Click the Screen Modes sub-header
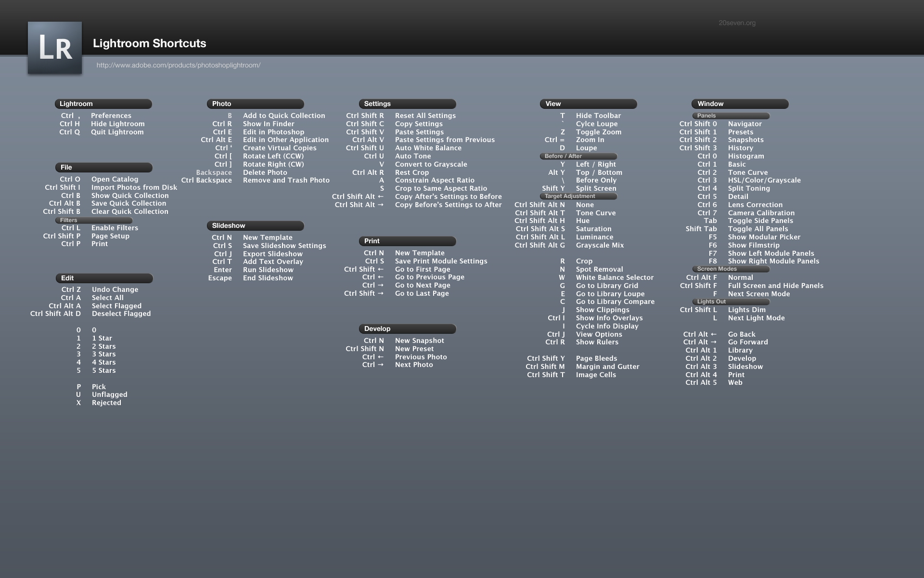The height and width of the screenshot is (578, 924). coord(731,269)
